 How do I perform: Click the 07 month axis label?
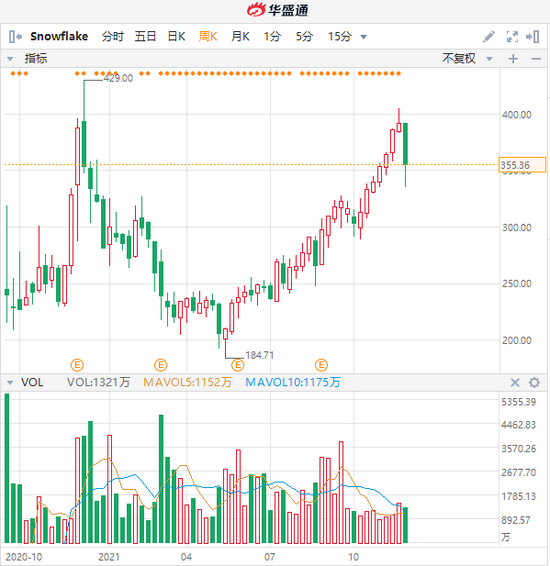(x=270, y=557)
